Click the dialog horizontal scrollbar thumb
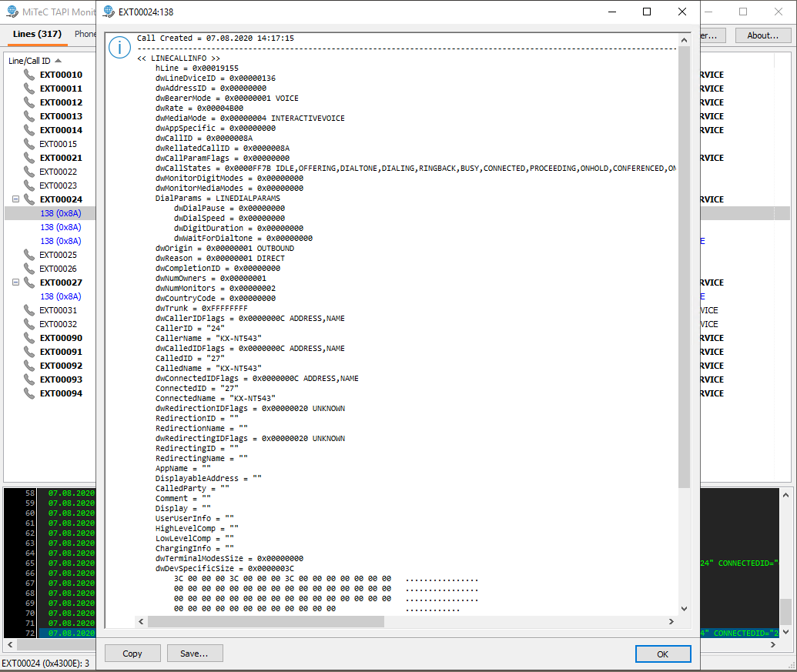Image resolution: width=797 pixels, height=672 pixels. [x=266, y=622]
